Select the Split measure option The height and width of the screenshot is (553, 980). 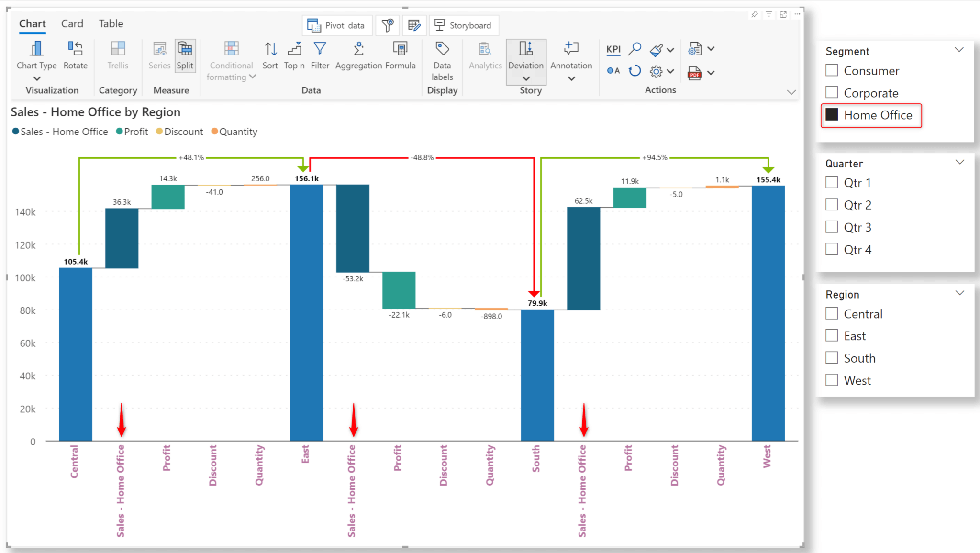pyautogui.click(x=185, y=55)
